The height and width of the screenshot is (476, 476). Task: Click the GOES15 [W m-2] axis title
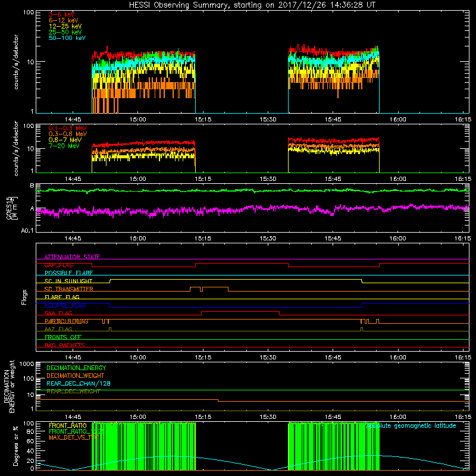point(12,208)
